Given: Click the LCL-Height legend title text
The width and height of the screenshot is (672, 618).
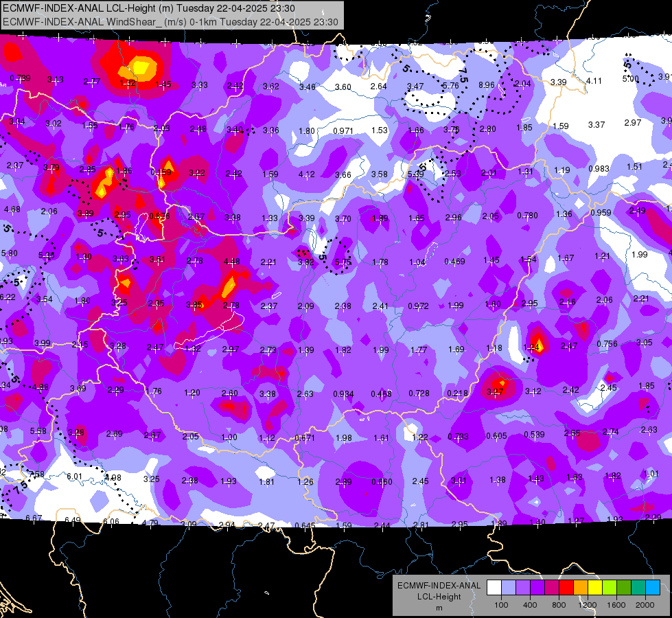Looking at the screenshot, I should coord(439,597).
